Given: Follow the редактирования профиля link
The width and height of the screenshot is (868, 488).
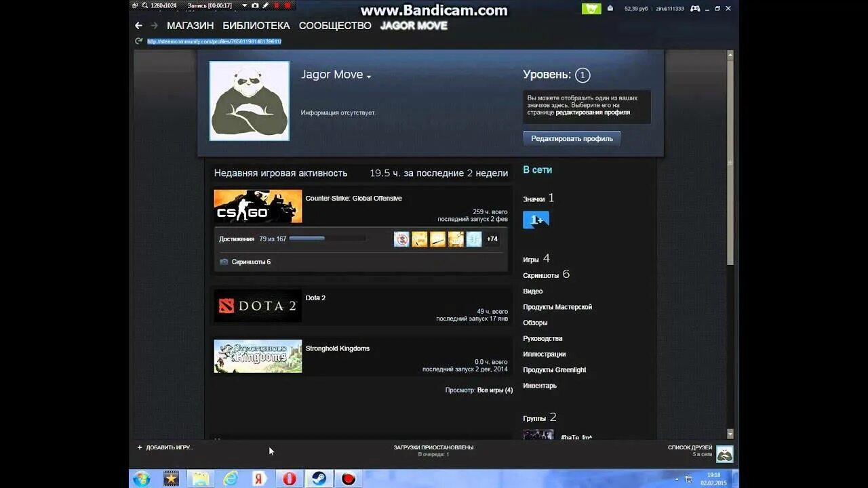Looking at the screenshot, I should [x=593, y=113].
